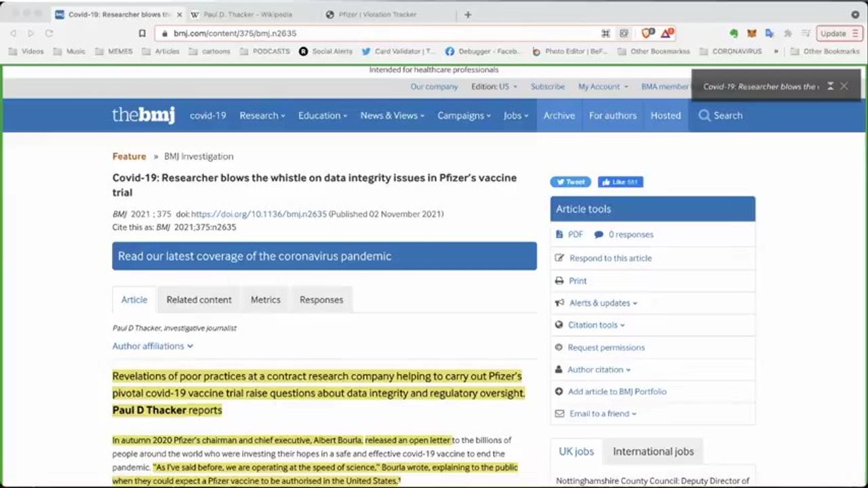Select the International jobs tab
This screenshot has width=868, height=488.
click(653, 451)
